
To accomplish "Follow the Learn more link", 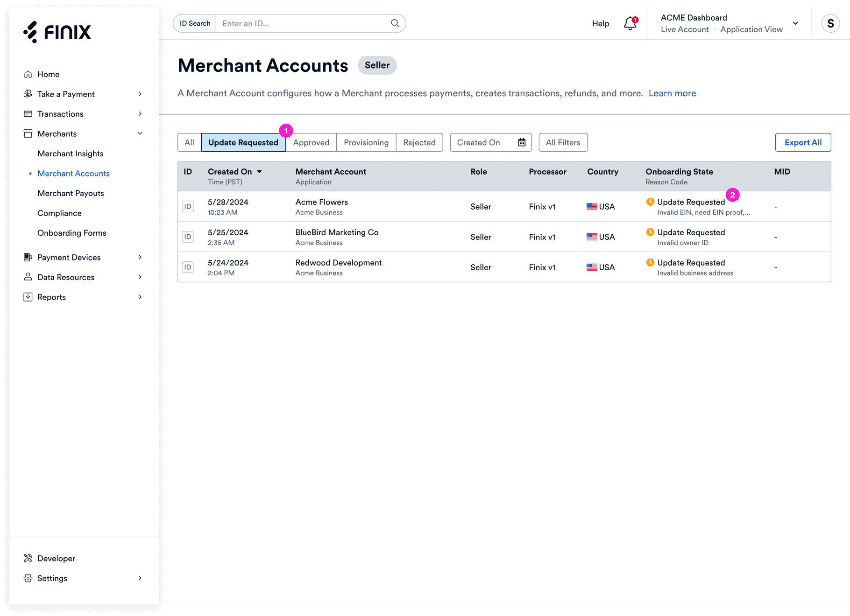I will click(x=672, y=93).
